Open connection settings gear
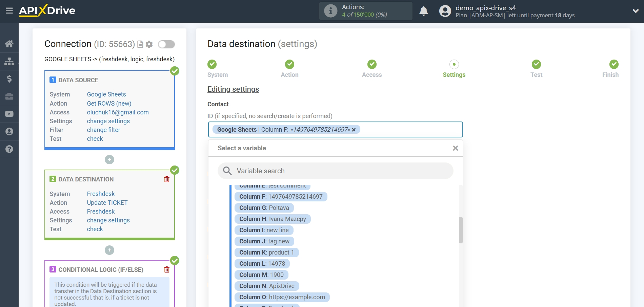The width and height of the screenshot is (644, 307). (149, 44)
